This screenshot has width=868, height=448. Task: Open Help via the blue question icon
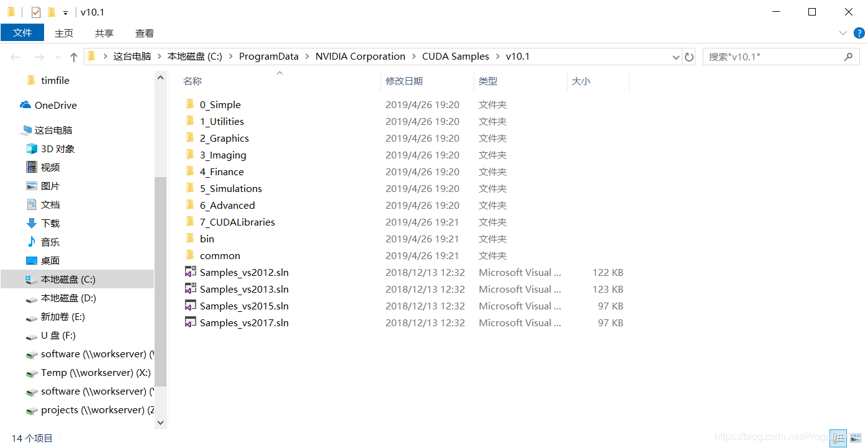[859, 33]
